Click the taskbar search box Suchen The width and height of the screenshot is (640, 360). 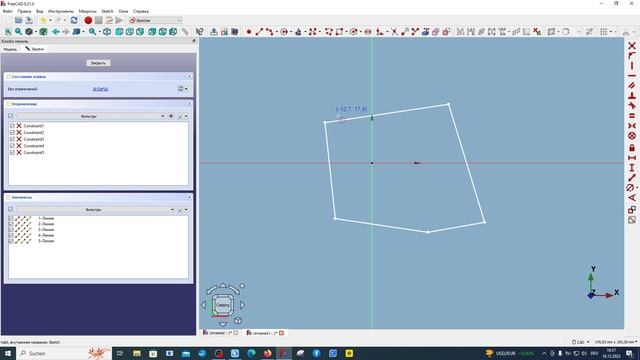click(63, 353)
